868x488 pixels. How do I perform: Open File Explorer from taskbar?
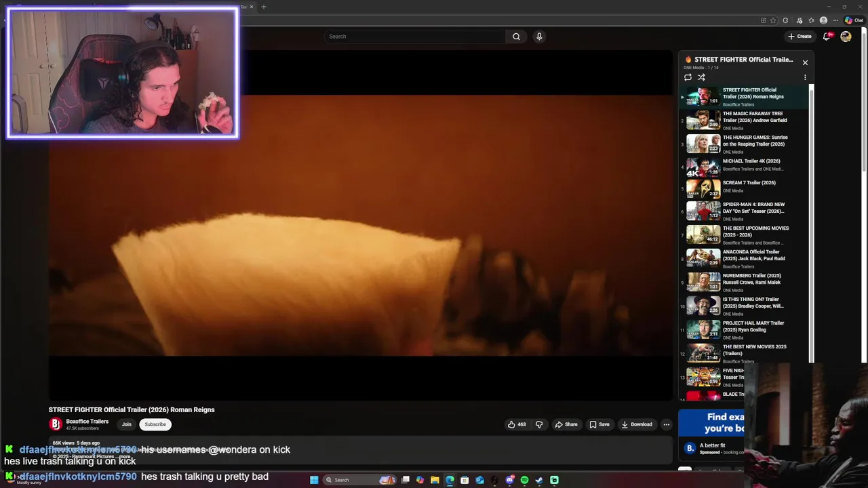[435, 480]
